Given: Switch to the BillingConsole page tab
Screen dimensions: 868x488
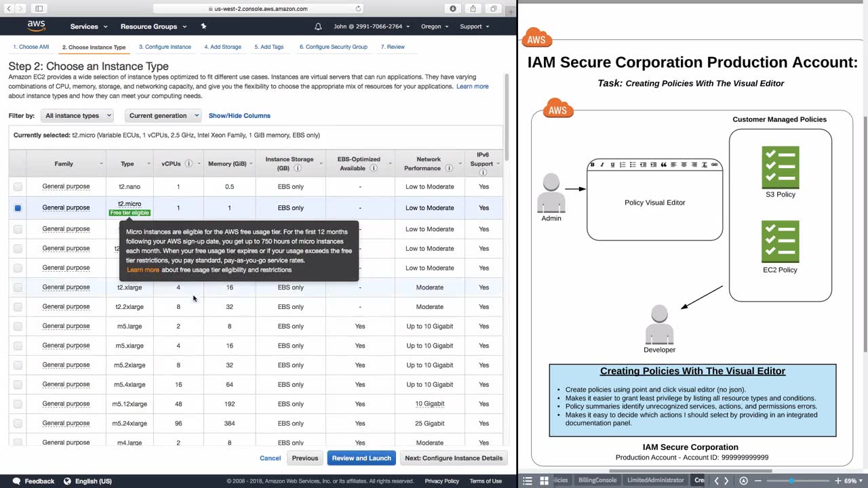Looking at the screenshot, I should click(597, 481).
